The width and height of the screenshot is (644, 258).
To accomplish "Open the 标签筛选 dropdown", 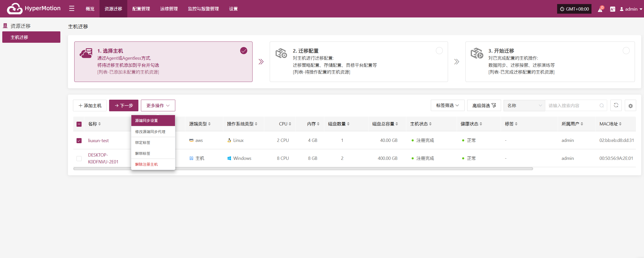I will coord(448,105).
